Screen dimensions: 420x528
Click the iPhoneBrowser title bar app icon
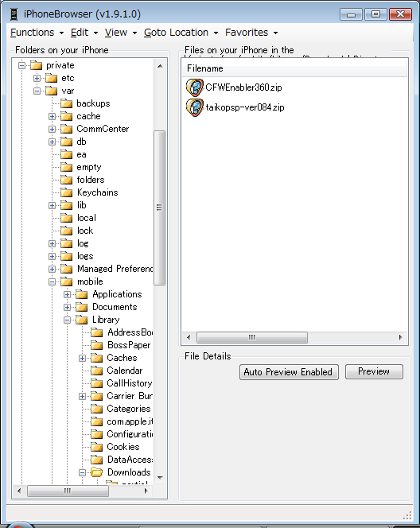(14, 14)
